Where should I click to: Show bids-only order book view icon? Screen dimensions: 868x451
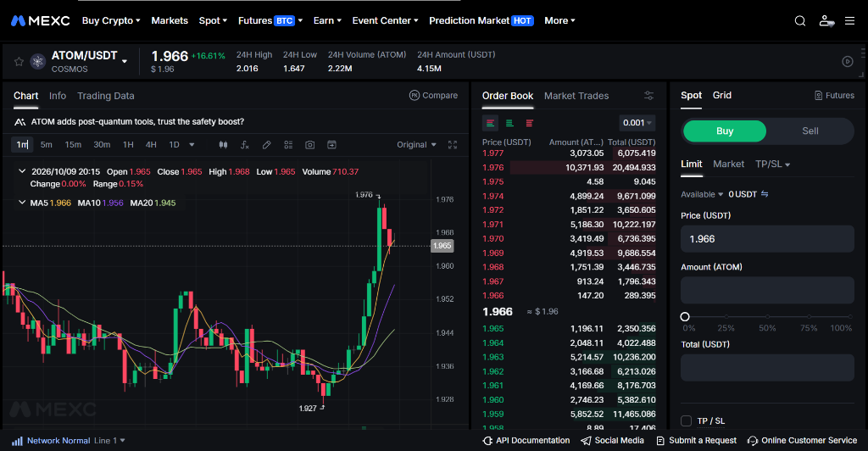point(509,123)
